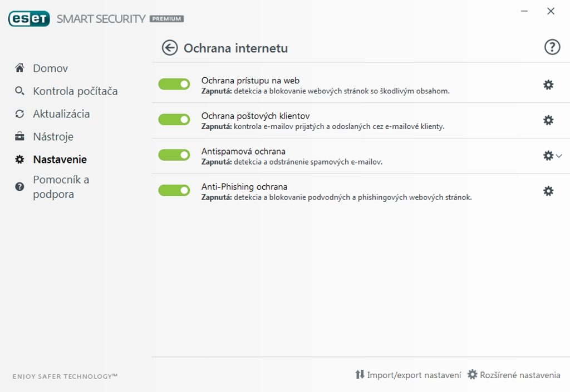Click the back arrow next to Ochrana internetu
The image size is (570, 392).
(x=170, y=48)
